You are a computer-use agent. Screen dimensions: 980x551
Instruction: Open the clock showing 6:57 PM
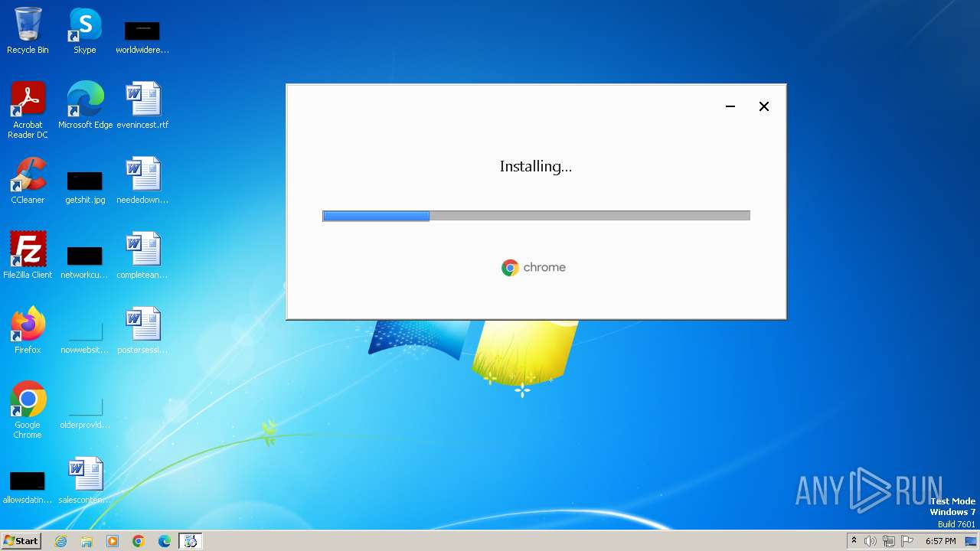940,541
